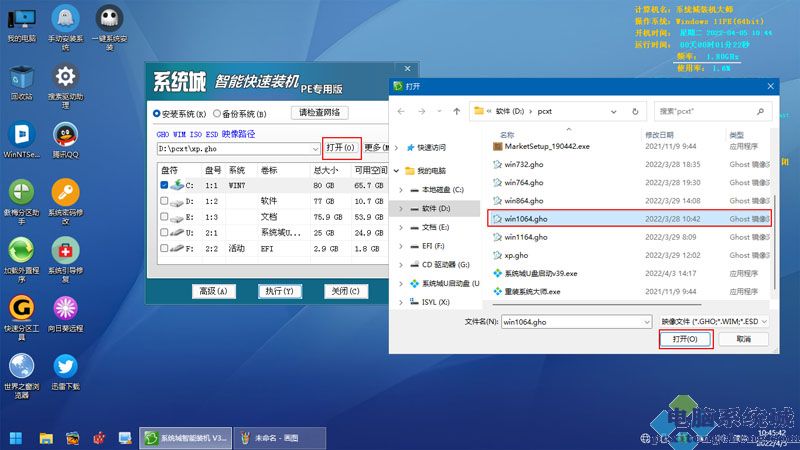Launch the 手动安装系统 ghost icon
The height and width of the screenshot is (450, 800).
pyautogui.click(x=65, y=29)
